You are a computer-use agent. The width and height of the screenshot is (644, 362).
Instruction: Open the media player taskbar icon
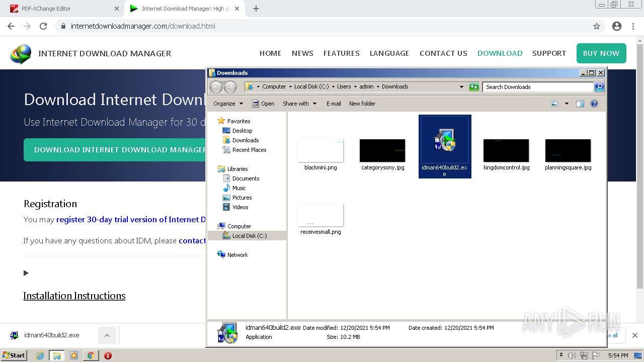[x=74, y=355]
